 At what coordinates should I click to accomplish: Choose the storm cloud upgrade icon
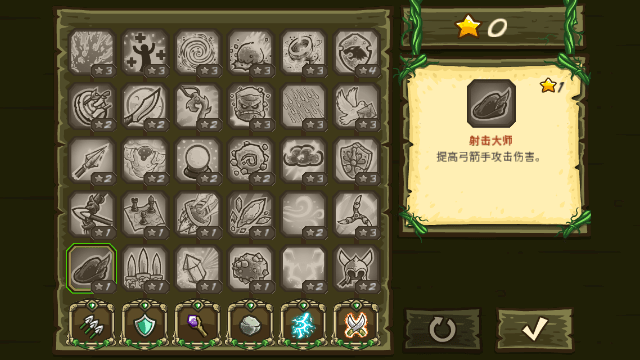303,160
